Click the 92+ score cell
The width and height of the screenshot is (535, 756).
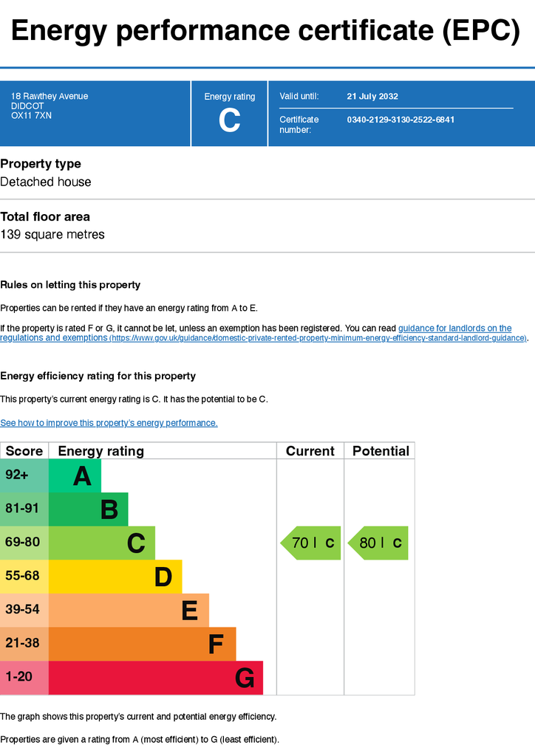pos(24,475)
